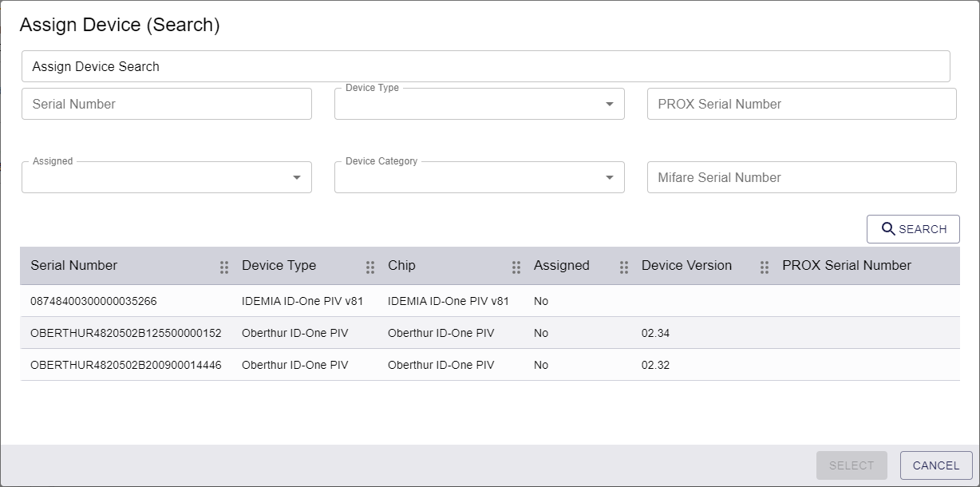Image resolution: width=980 pixels, height=487 pixels.
Task: Click the SELECT button
Action: [x=852, y=465]
